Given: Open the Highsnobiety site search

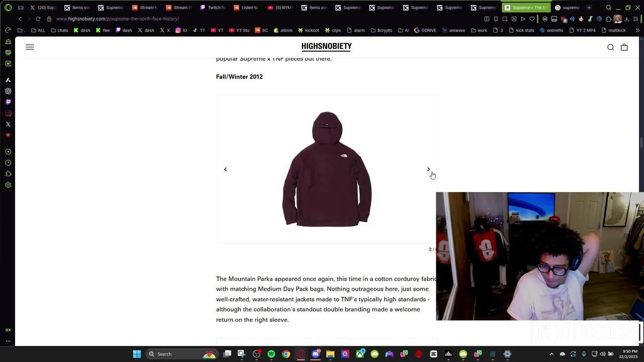Looking at the screenshot, I should pyautogui.click(x=610, y=47).
